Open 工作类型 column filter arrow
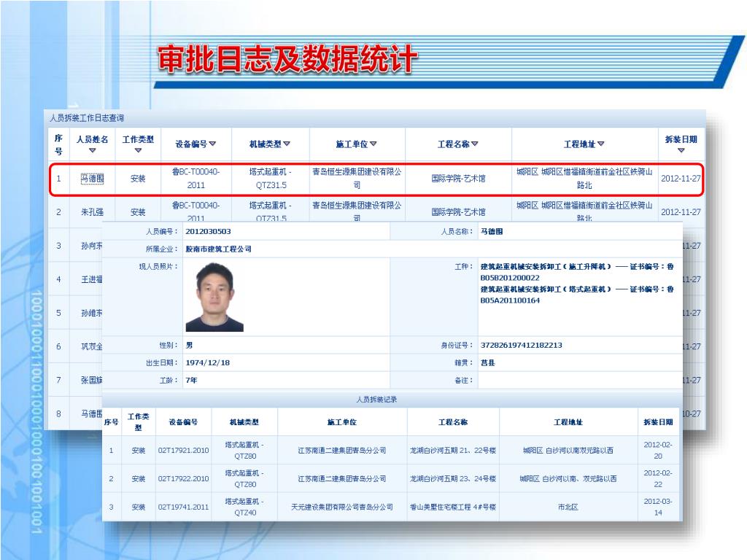The height and width of the screenshot is (560, 747). click(138, 150)
